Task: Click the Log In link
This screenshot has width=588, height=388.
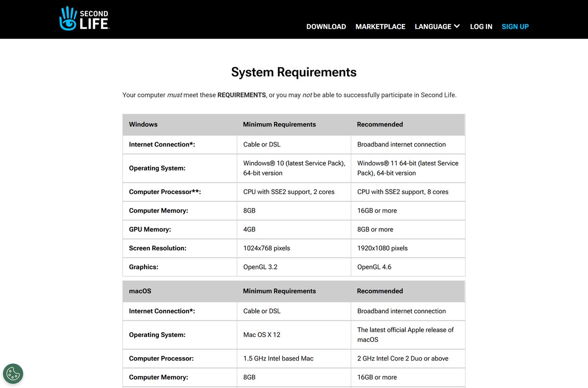Action: 481,26
